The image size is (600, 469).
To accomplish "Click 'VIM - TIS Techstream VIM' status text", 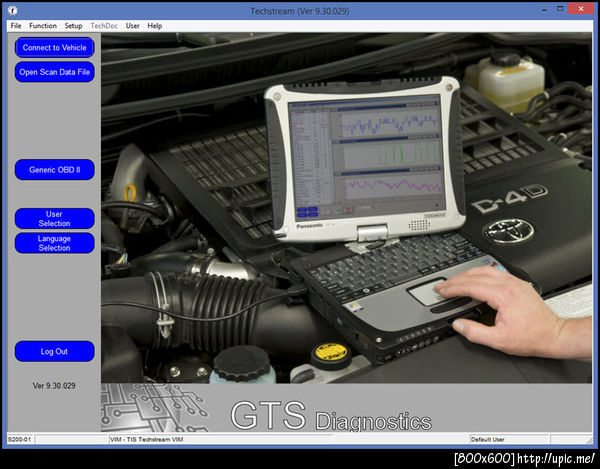I will tap(147, 439).
